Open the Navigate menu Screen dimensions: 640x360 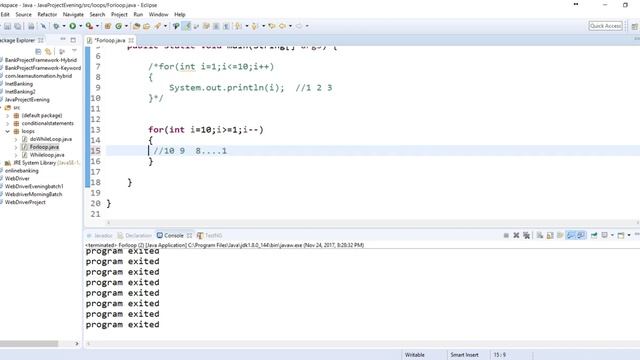tap(73, 14)
